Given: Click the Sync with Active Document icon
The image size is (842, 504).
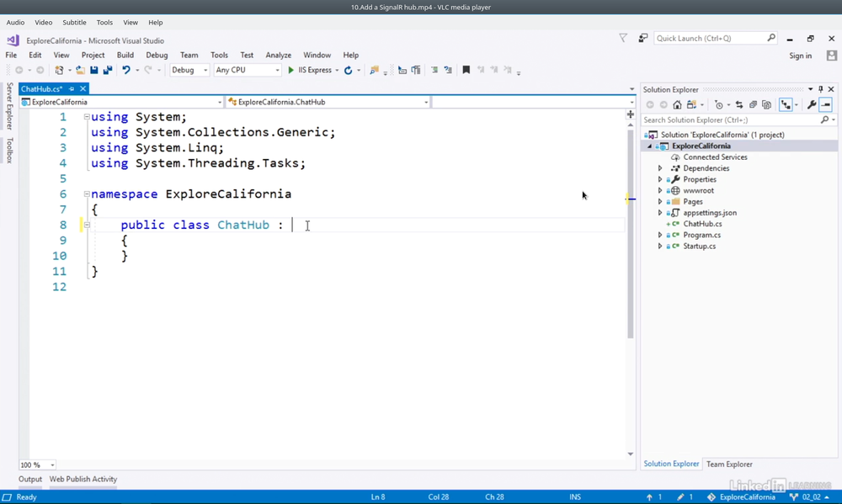Looking at the screenshot, I should pyautogui.click(x=739, y=105).
